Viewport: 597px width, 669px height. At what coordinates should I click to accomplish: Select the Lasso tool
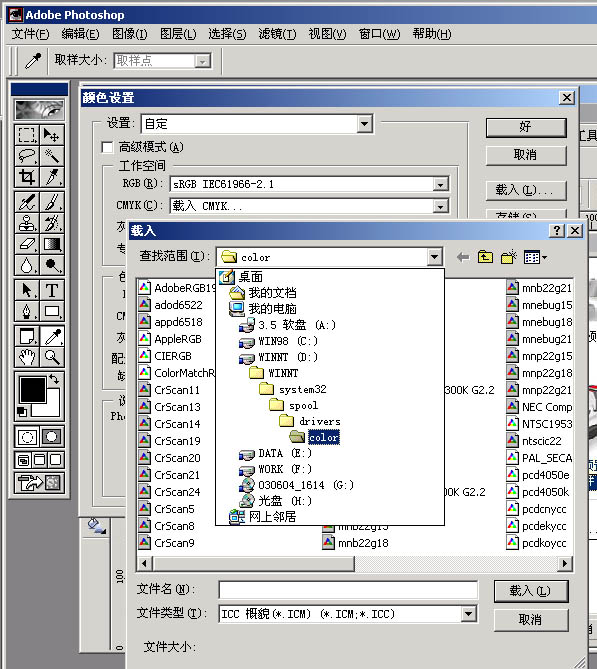27,156
